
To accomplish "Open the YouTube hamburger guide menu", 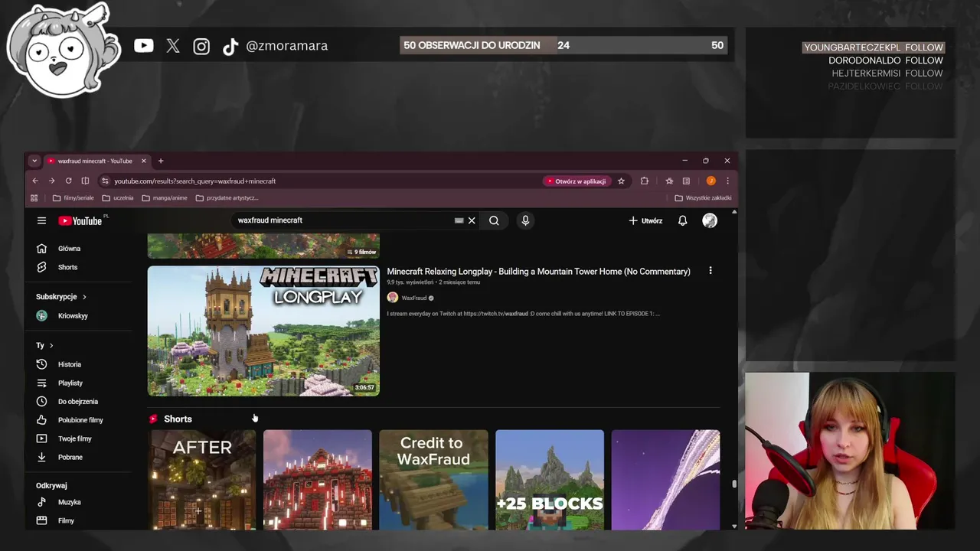I will coord(41,220).
